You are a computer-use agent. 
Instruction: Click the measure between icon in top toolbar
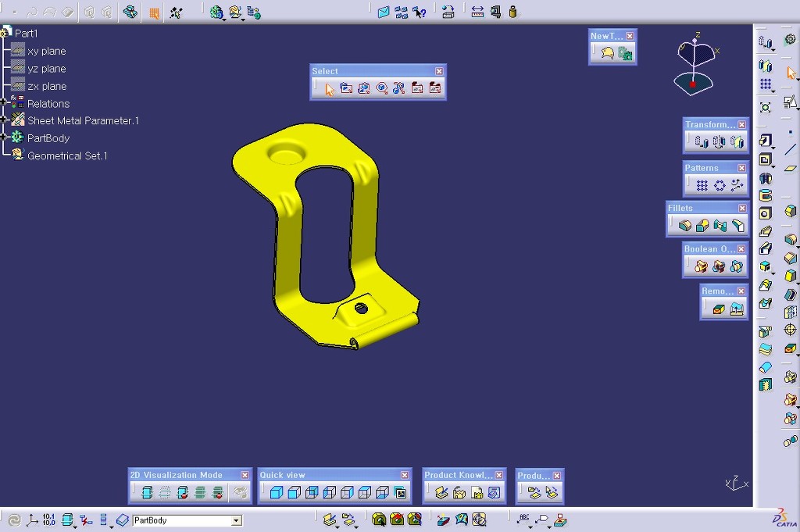pos(477,12)
